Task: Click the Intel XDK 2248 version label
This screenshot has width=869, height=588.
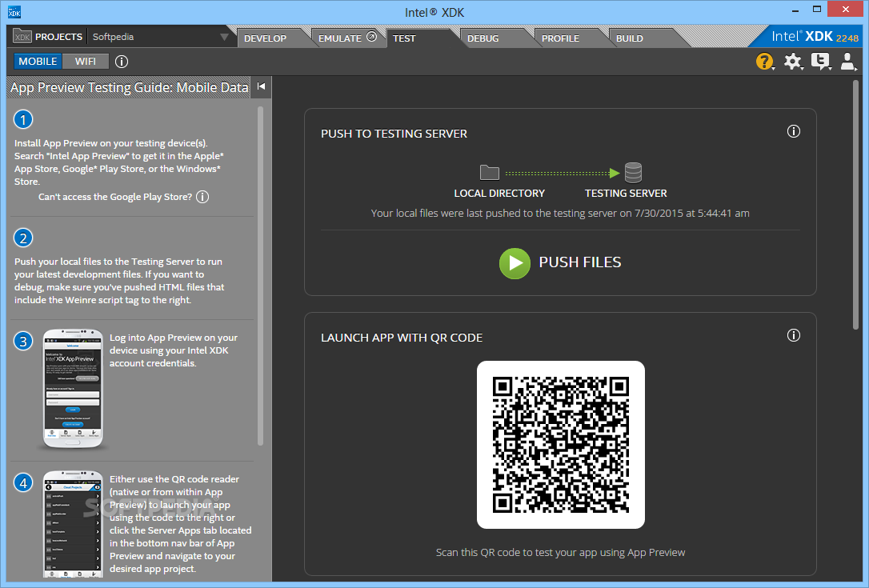Action: [815, 37]
